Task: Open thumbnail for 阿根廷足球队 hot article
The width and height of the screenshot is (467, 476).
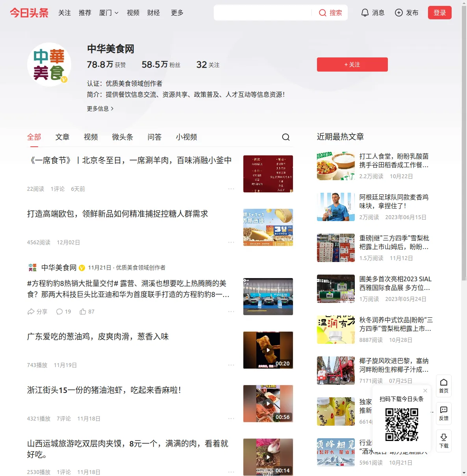Action: 336,207
